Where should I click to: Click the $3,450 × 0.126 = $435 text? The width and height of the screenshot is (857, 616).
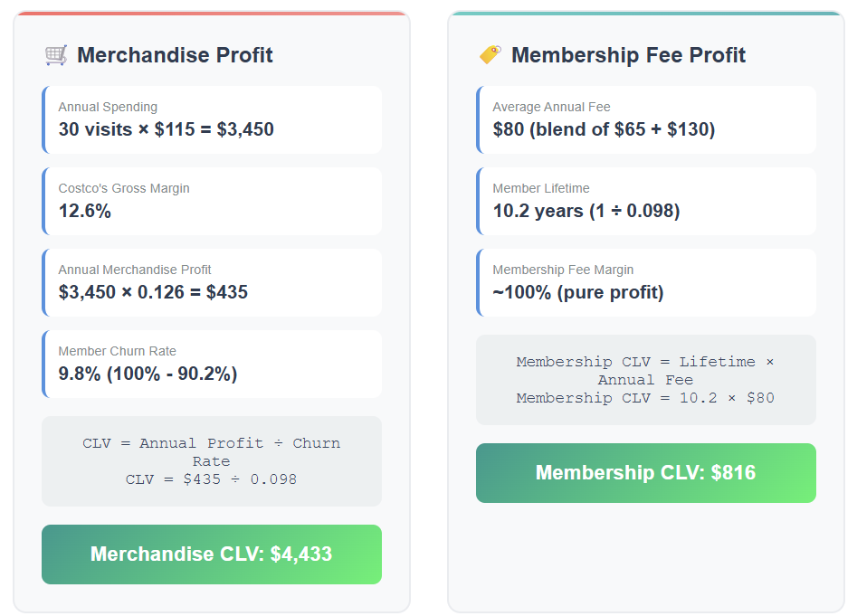[x=153, y=292]
